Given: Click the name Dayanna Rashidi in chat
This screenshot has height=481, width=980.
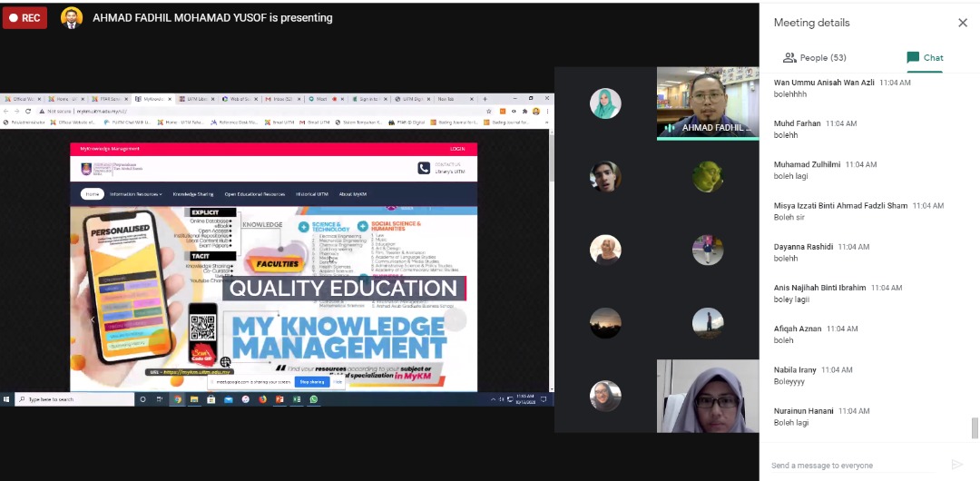Looking at the screenshot, I should 803,247.
